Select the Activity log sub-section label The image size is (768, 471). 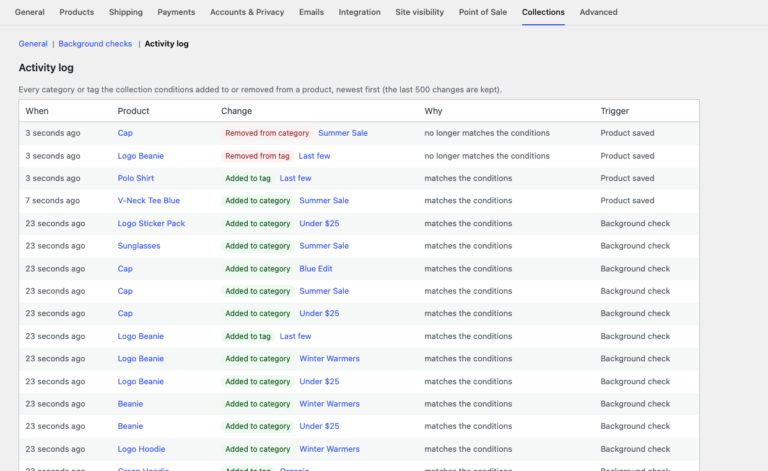coord(166,44)
